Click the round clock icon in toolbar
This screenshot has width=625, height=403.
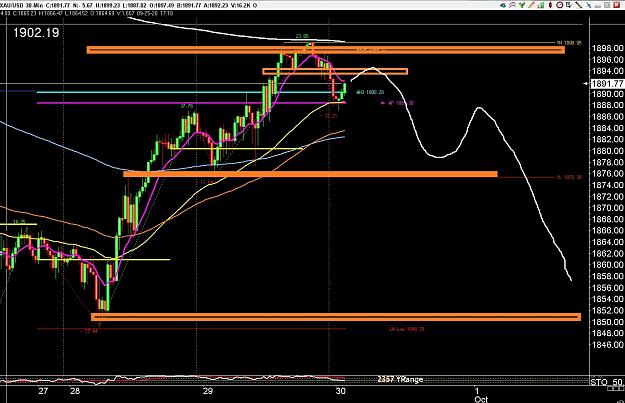pos(560,5)
